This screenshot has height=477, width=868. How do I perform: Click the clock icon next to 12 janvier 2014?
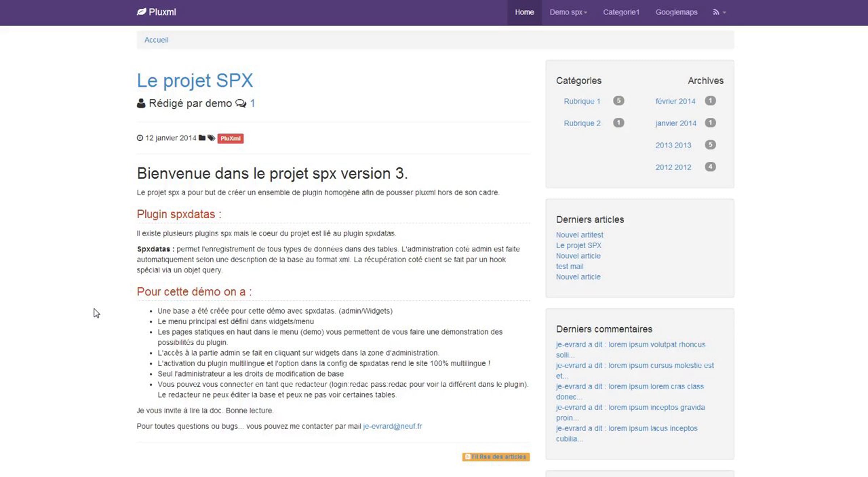coord(140,138)
